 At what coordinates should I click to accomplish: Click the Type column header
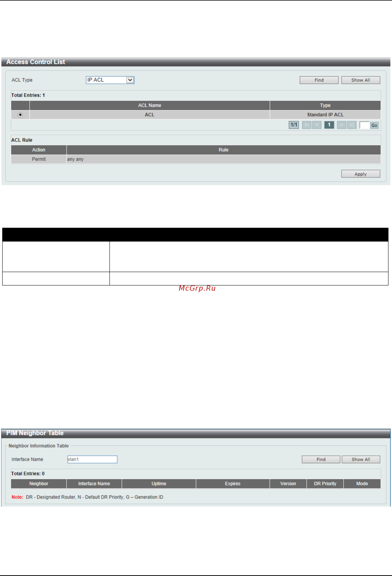click(325, 105)
